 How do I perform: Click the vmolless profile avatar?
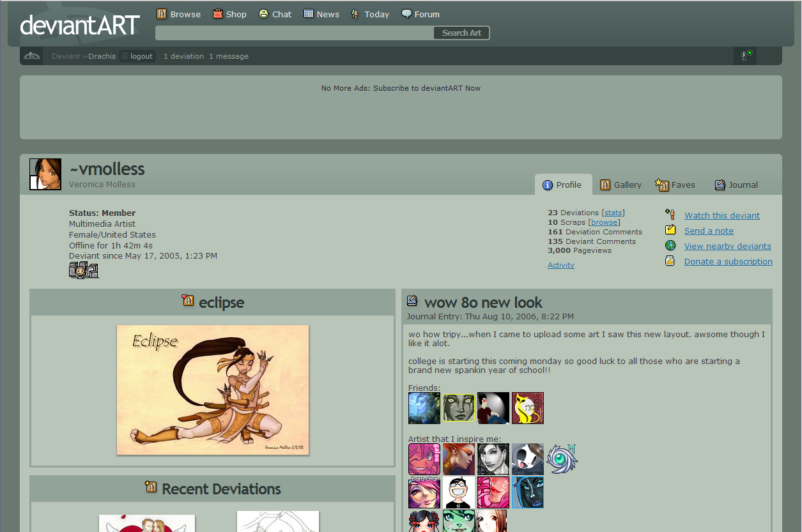45,174
